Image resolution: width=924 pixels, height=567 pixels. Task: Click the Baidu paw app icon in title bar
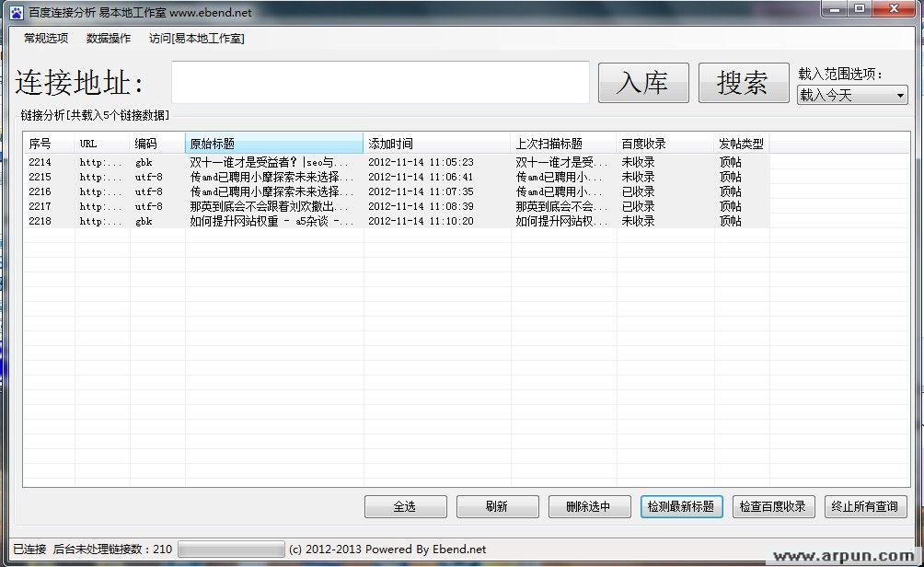17,12
